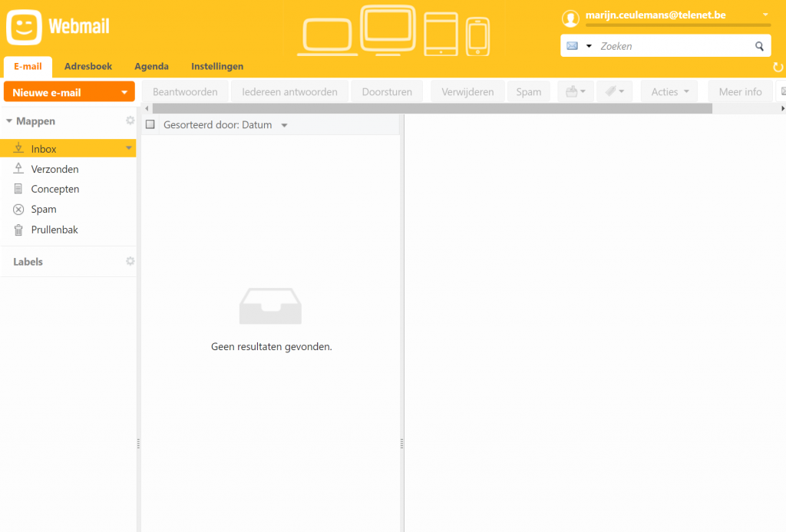
Task: Click the Inbox folder icon
Action: (18, 148)
